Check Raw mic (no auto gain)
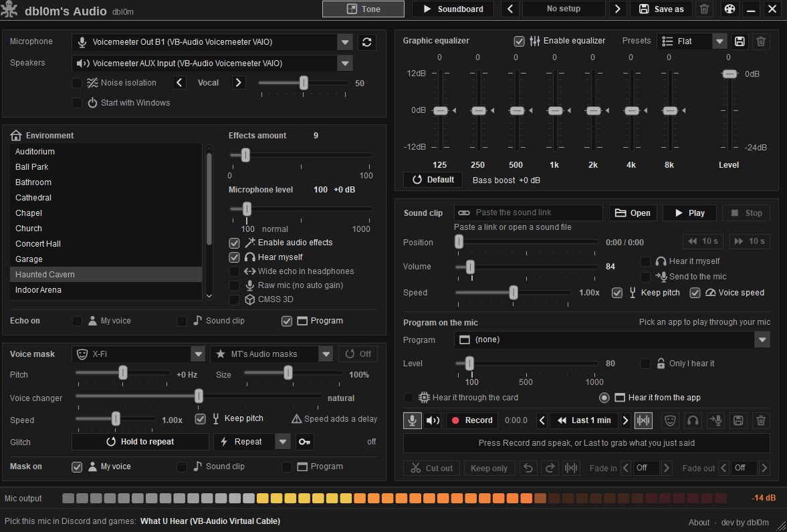This screenshot has width=787, height=532. click(x=235, y=285)
